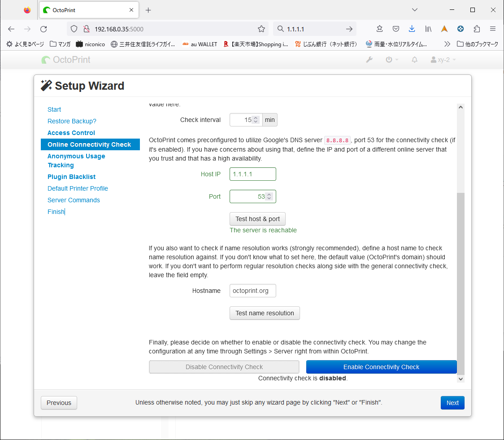The width and height of the screenshot is (504, 440).
Task: Click the Previous wizard button
Action: 59,403
